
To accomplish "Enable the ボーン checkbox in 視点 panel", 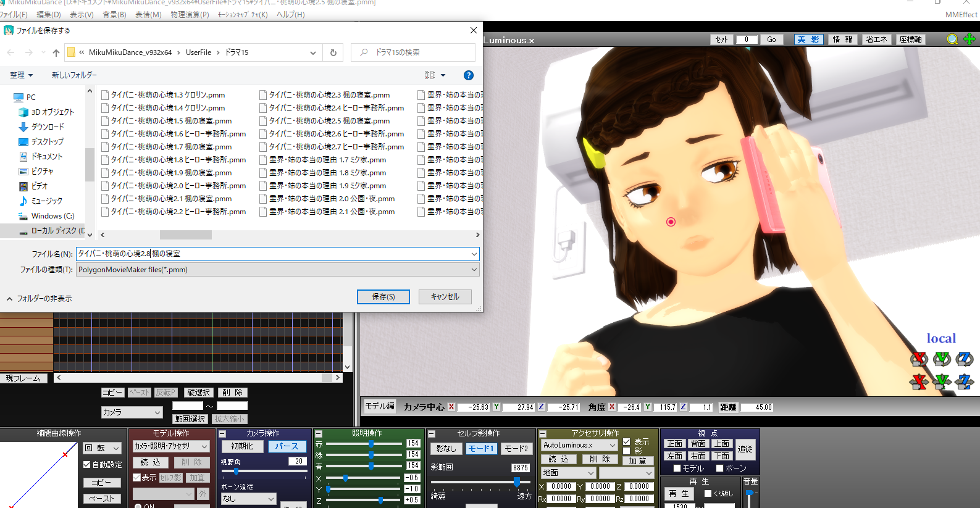I will pyautogui.click(x=719, y=468).
